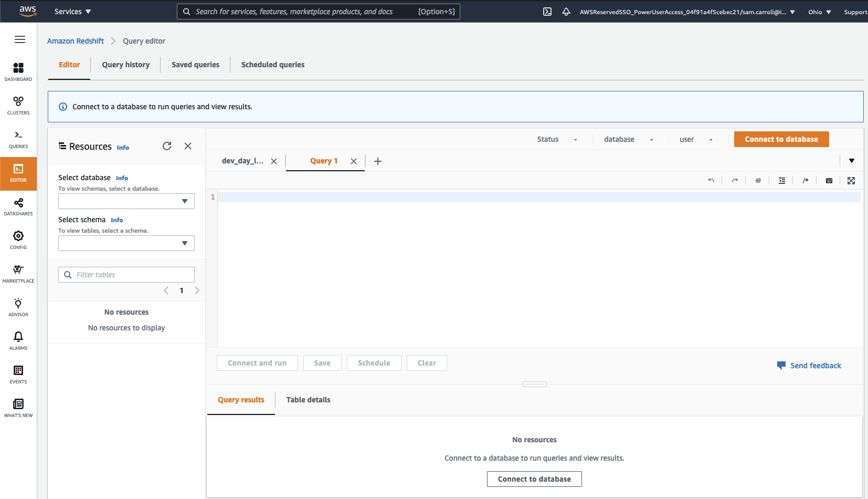868x499 pixels.
Task: Toggle the hamburger navigation menu
Action: (20, 39)
